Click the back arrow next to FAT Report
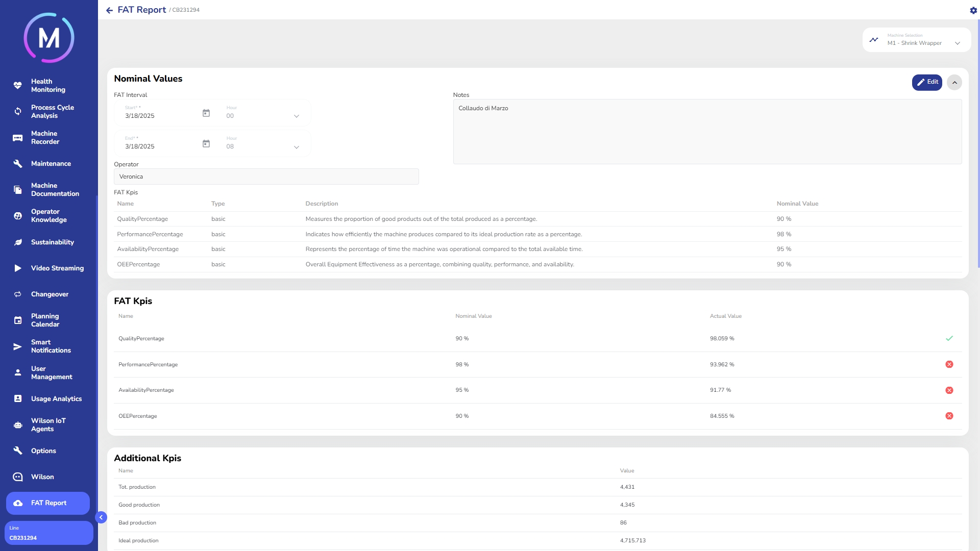Screen dimensions: 980x551 [109, 10]
